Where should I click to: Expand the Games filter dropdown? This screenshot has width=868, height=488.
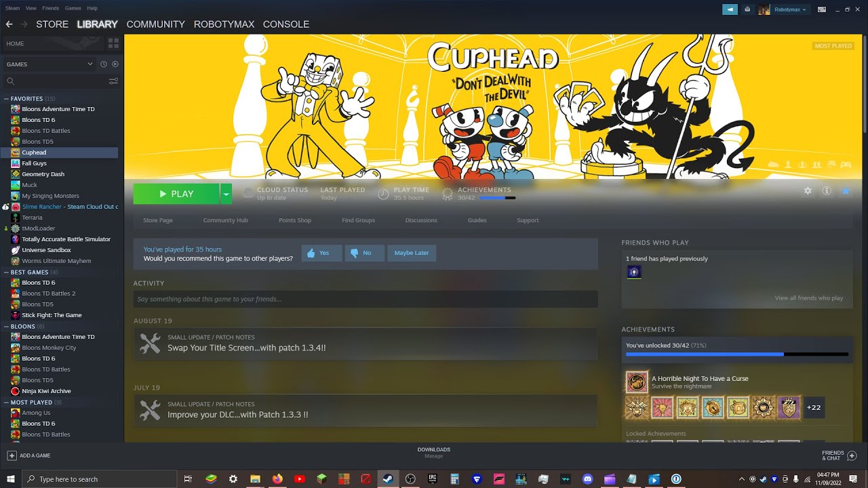[50, 64]
